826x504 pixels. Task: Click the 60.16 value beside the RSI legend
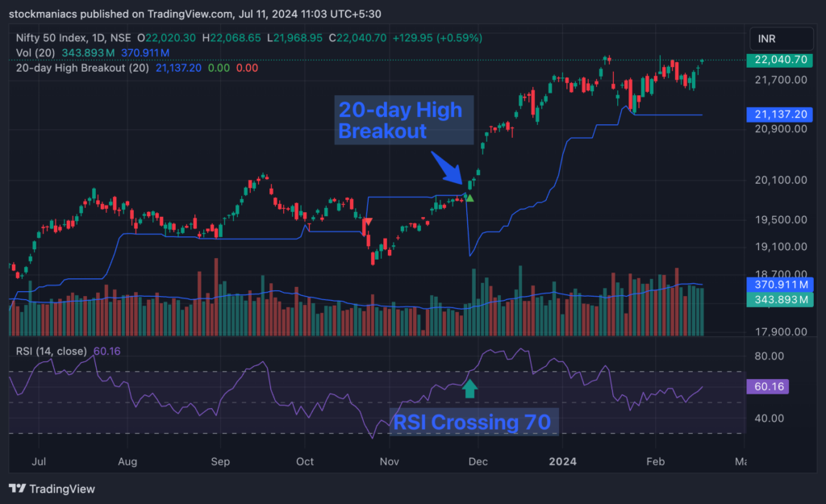coord(106,352)
